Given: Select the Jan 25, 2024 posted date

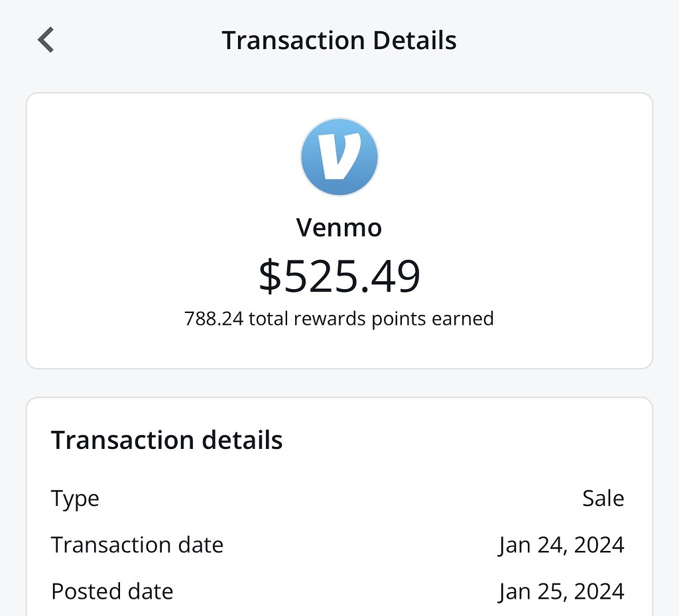Looking at the screenshot, I should [561, 591].
